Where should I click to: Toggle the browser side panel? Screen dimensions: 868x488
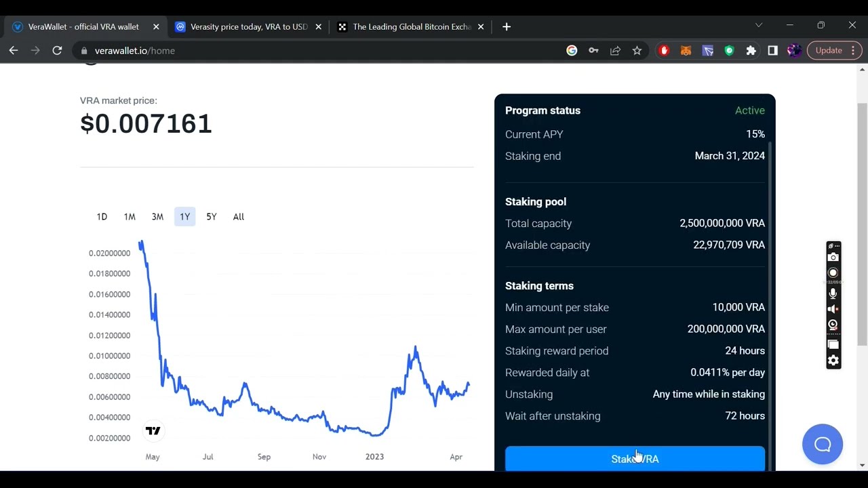pos(772,50)
